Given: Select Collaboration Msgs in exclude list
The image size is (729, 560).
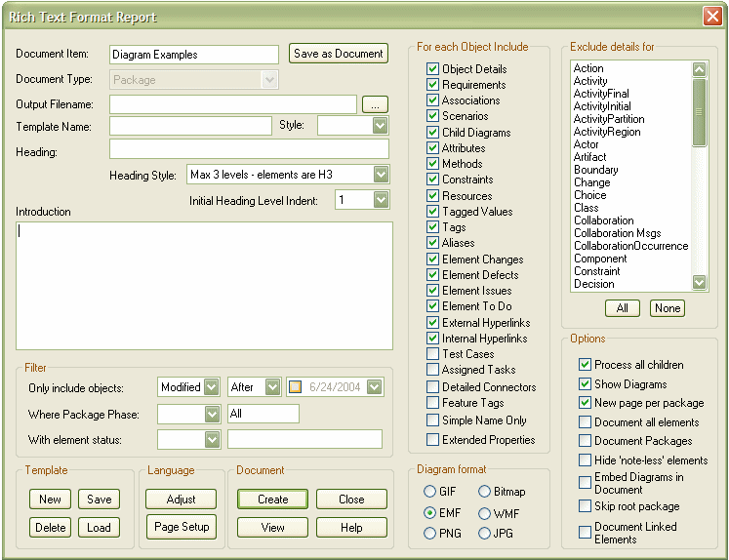Looking at the screenshot, I should coord(617,233).
